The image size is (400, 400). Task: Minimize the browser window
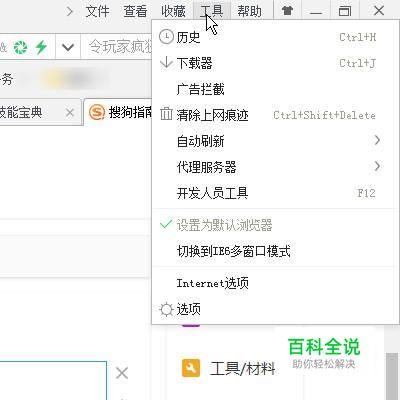point(316,11)
